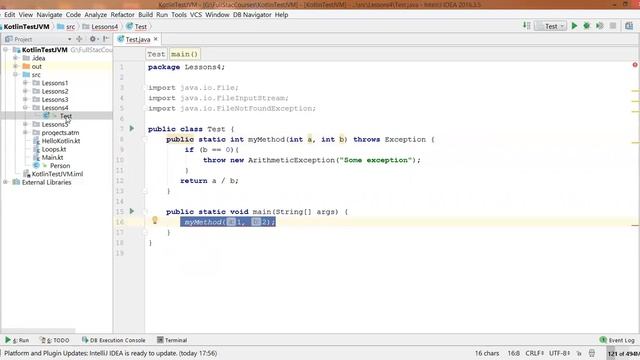Screen dimensions: 640x360
Task: Open the Run tool window button
Action: coord(17,340)
